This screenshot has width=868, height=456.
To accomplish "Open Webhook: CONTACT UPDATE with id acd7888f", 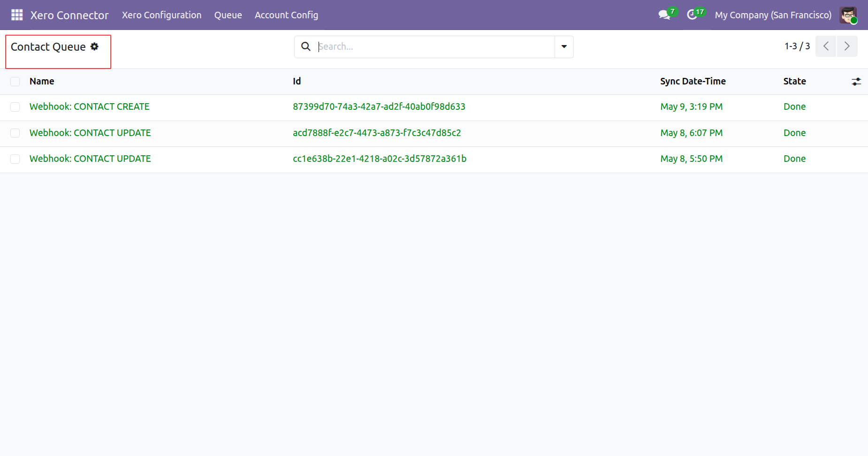I will pyautogui.click(x=90, y=133).
